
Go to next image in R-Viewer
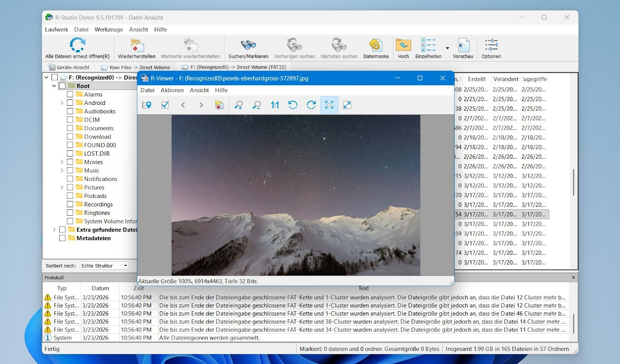click(201, 105)
